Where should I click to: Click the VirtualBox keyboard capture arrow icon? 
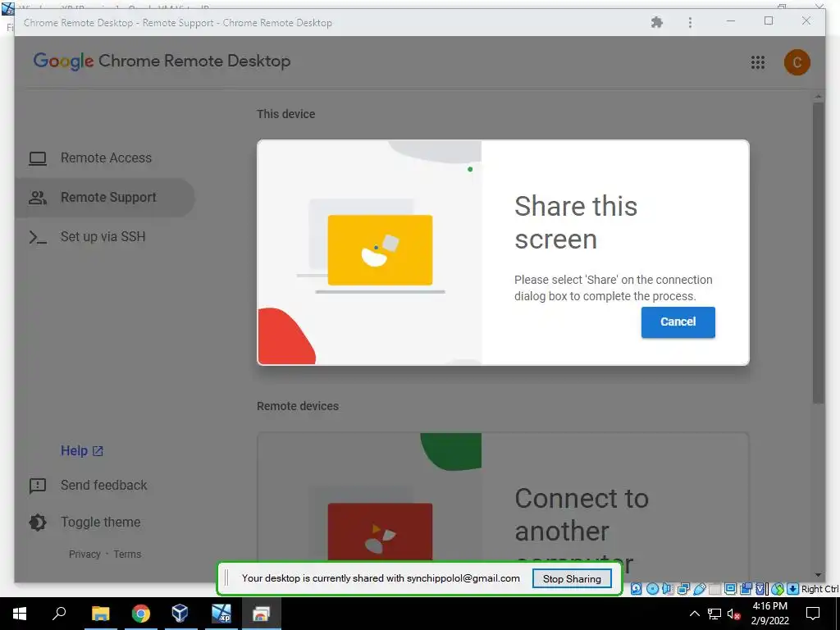(793, 589)
